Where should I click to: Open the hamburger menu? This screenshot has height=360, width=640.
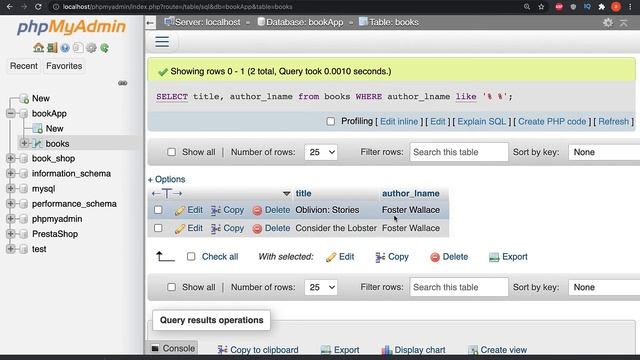pos(162,42)
